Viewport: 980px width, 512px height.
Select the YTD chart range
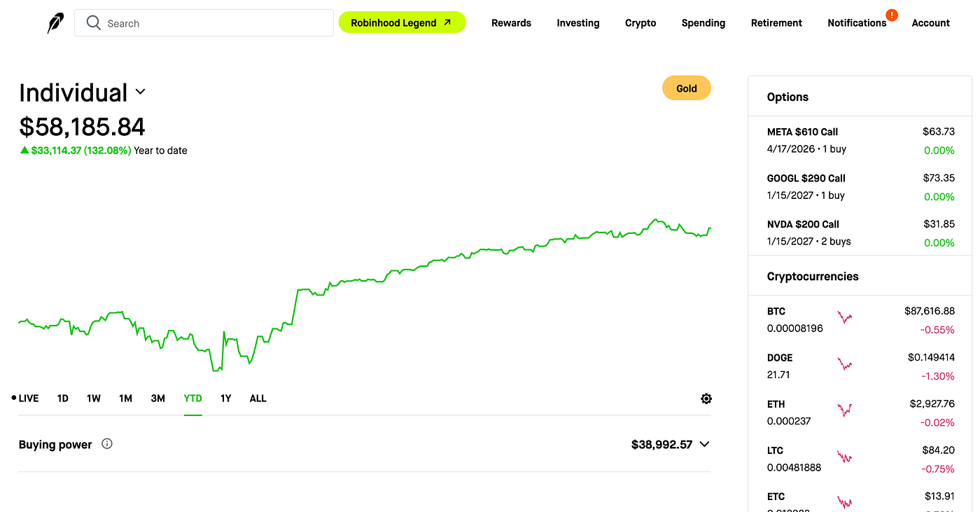point(192,399)
